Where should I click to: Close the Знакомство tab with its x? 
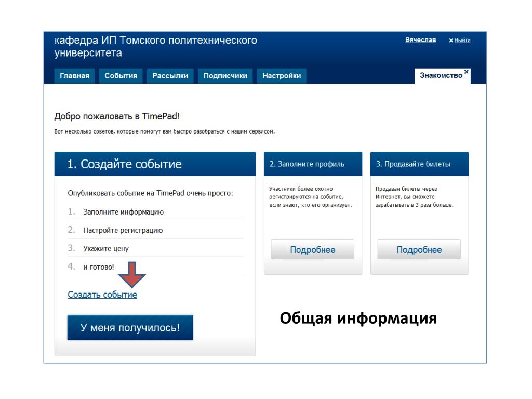click(467, 72)
